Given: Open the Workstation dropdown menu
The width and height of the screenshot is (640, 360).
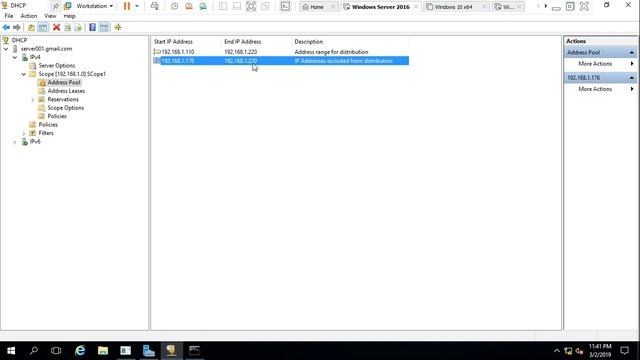Looking at the screenshot, I should coord(94,6).
